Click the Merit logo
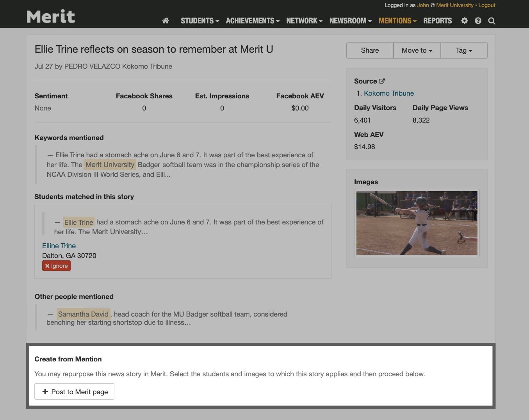This screenshot has height=420, width=529. (x=51, y=17)
